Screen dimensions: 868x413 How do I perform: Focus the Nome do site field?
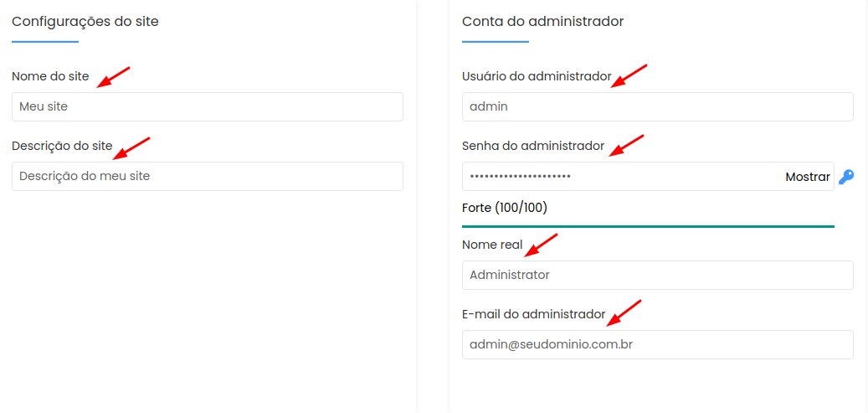pyautogui.click(x=208, y=106)
